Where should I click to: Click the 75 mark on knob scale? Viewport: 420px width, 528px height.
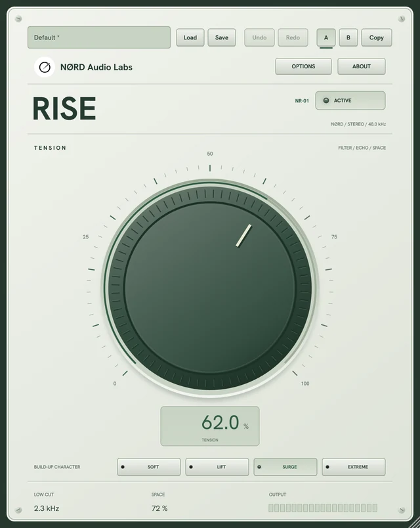[x=334, y=237]
